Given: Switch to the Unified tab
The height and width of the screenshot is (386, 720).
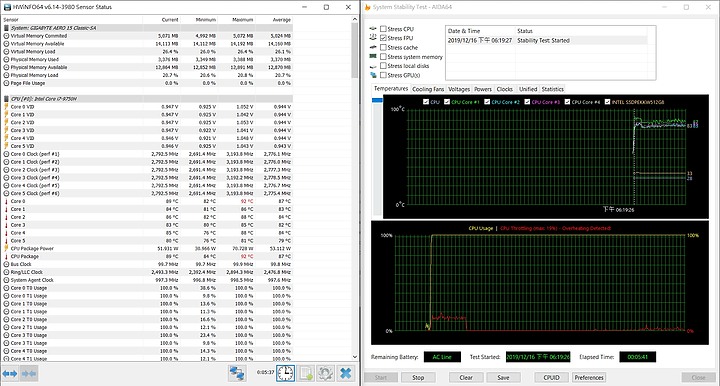Looking at the screenshot, I should coord(528,89).
